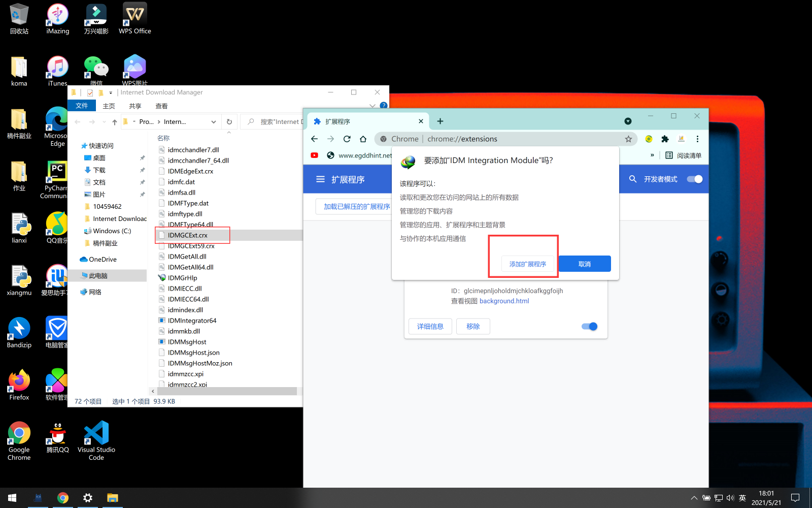Open the xiangmu Python file on desktop

click(x=19, y=281)
